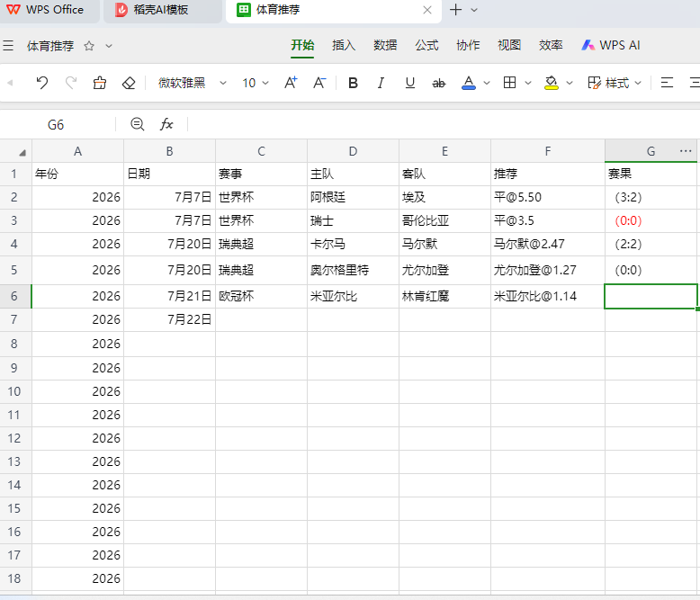Click the zoom magnifier icon in formula bar

137,124
